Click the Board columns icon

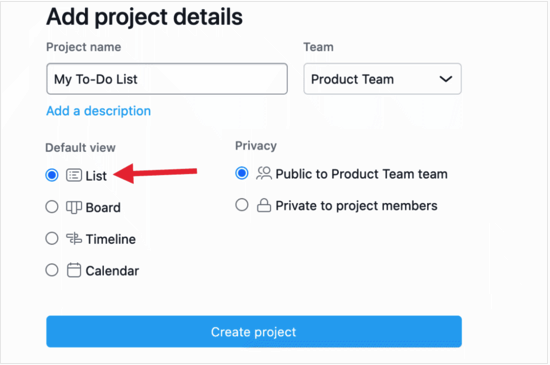[74, 207]
